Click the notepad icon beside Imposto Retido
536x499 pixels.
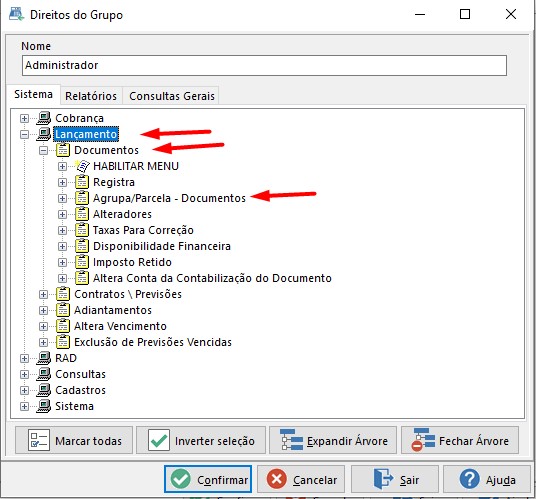(x=82, y=262)
